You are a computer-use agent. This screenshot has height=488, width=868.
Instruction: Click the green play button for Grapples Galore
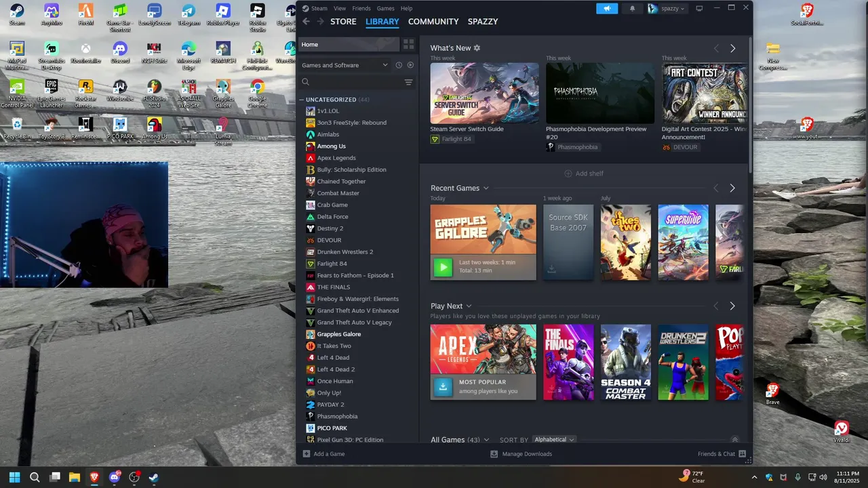pos(443,267)
